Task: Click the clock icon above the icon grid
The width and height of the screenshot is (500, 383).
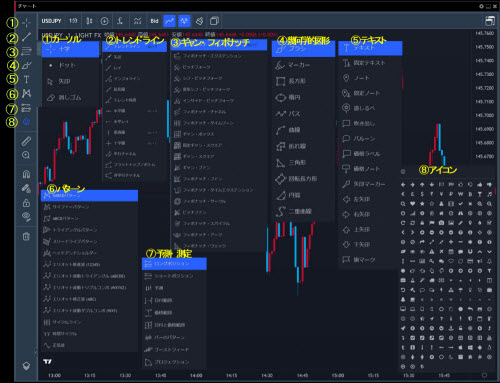Action: click(403, 172)
